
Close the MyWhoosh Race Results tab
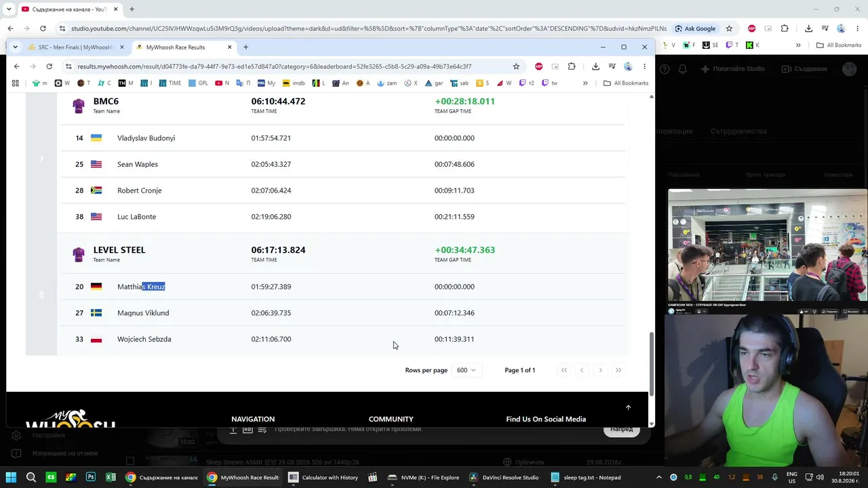pos(229,47)
